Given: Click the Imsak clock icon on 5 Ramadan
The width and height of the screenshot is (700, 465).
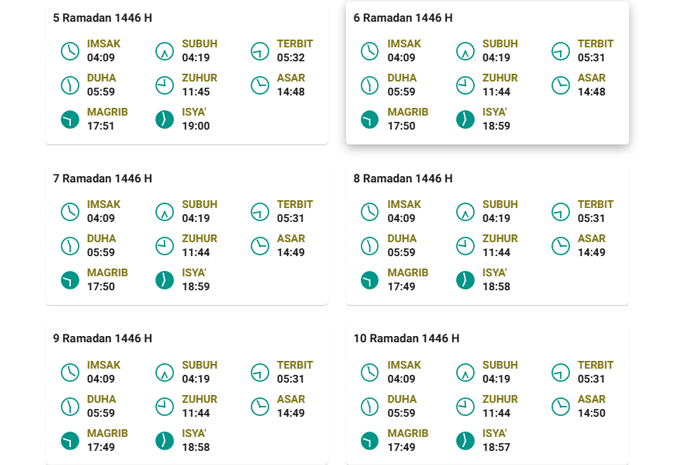Looking at the screenshot, I should point(70,51).
